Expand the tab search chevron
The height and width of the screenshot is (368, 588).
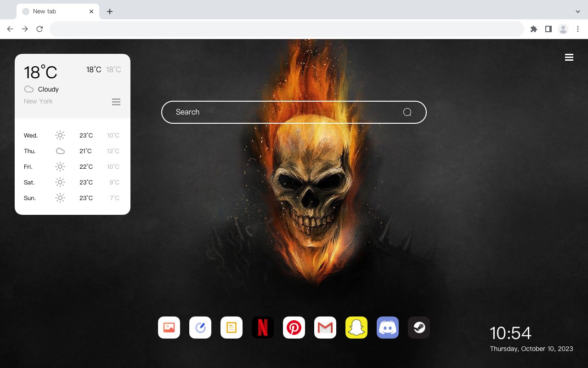tap(578, 11)
